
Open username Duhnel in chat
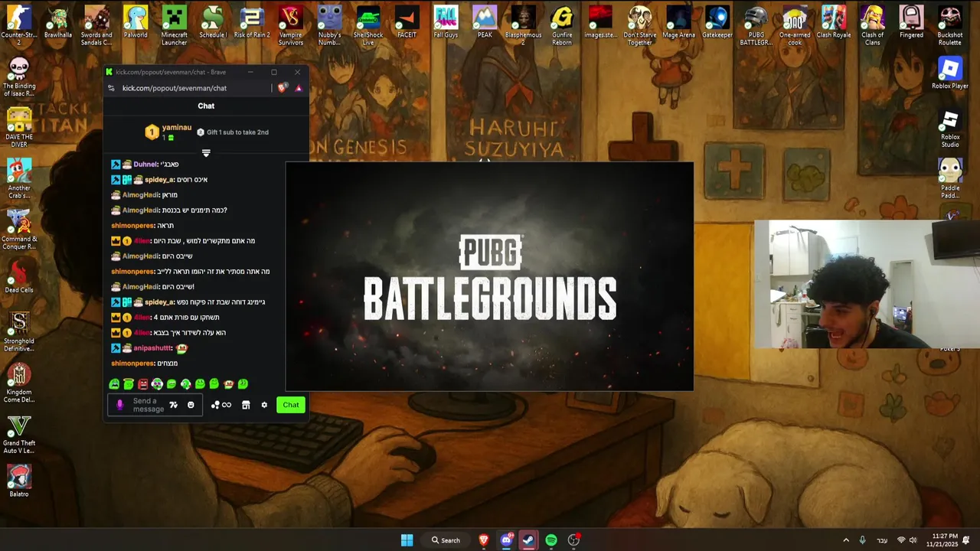[x=145, y=165]
